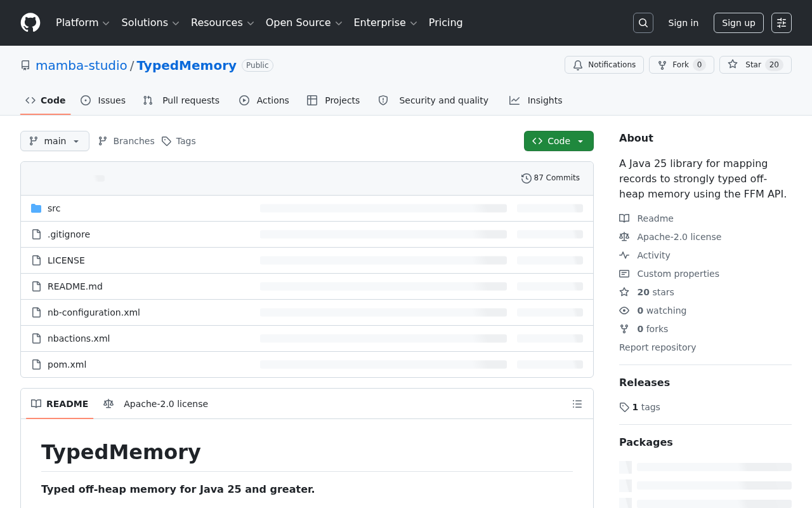
Task: Click the Fork icon in Fork button
Action: pos(662,65)
